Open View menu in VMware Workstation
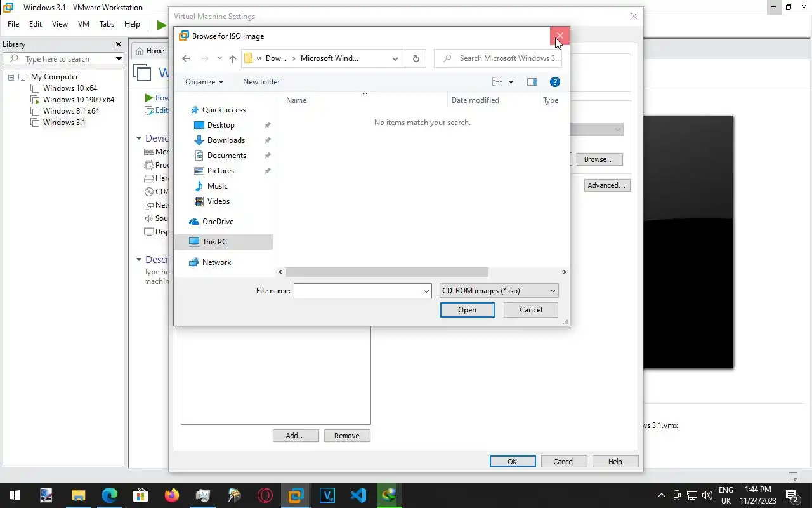The image size is (812, 508). (60, 24)
